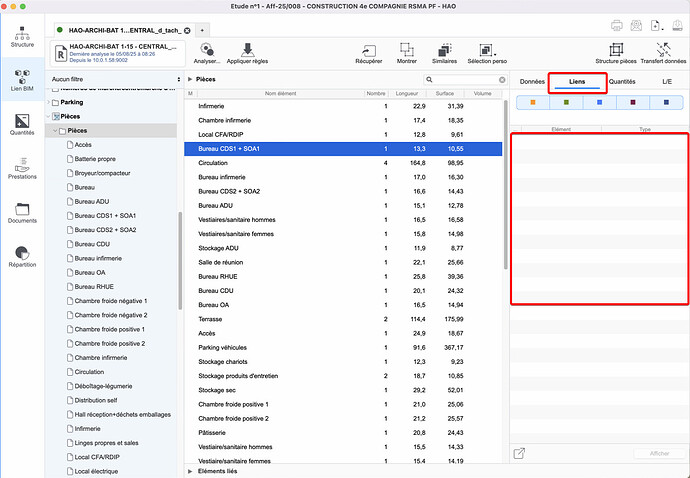Select Batterie propre in the tree
The height and width of the screenshot is (478, 690).
(95, 159)
